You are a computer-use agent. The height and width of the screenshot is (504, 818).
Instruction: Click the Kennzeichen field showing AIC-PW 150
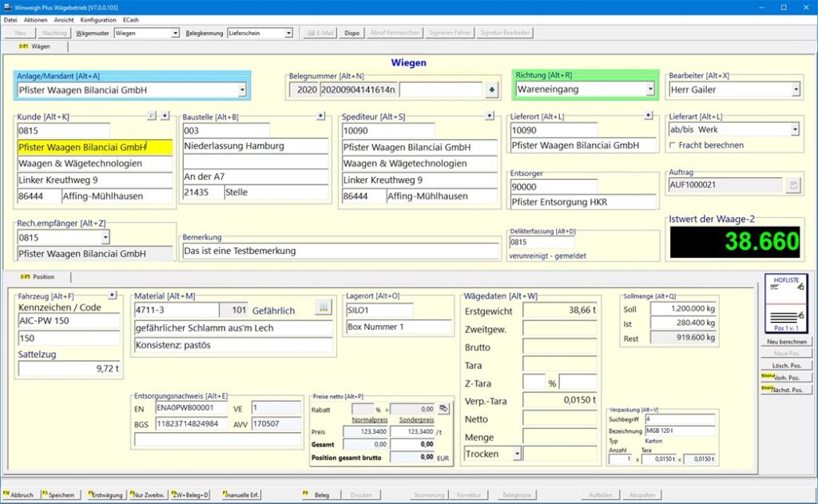click(69, 321)
